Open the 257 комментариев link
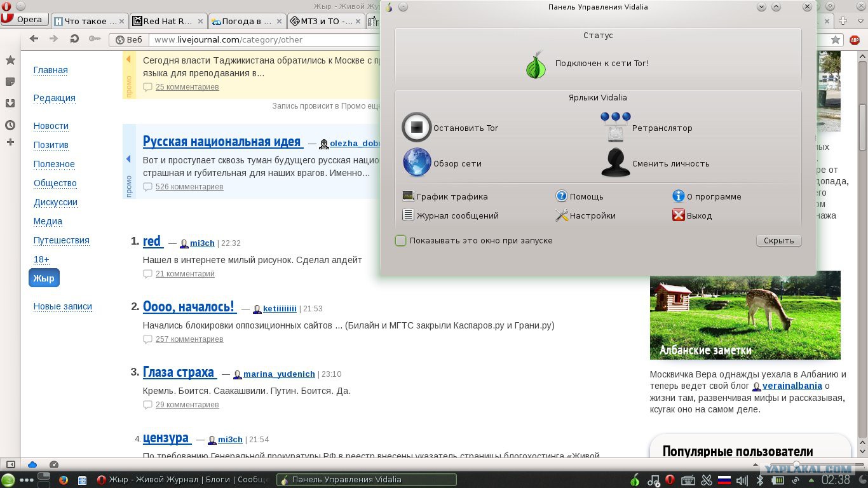 pos(189,339)
